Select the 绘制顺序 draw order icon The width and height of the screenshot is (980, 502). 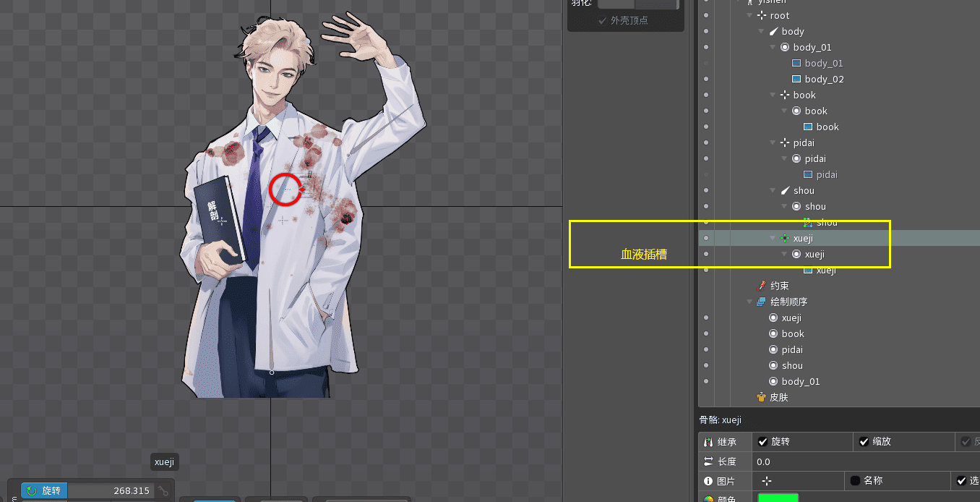tap(761, 302)
